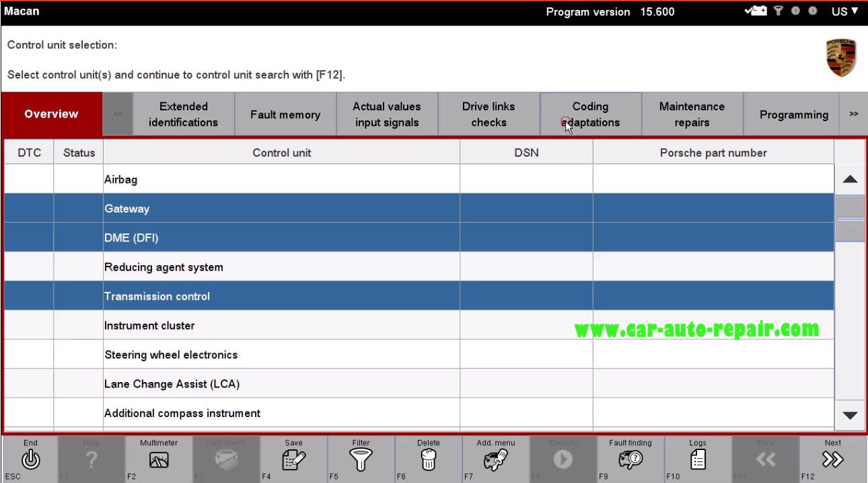This screenshot has width=868, height=483.
Task: Deselect the Gateway control unit row
Action: click(281, 209)
